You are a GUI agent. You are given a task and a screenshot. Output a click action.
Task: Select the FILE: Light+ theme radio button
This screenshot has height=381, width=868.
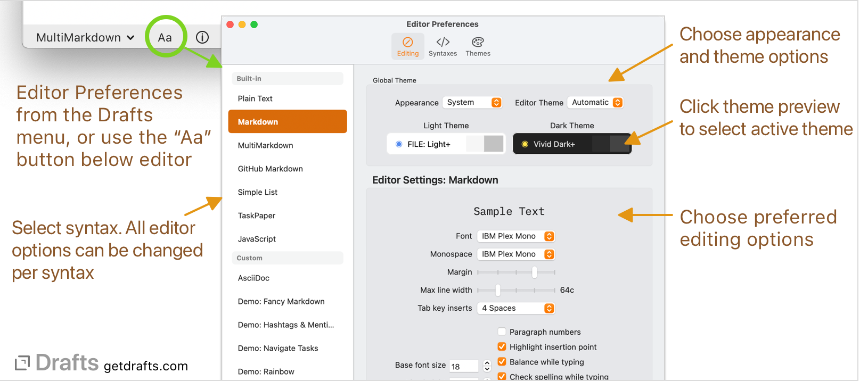click(x=399, y=144)
